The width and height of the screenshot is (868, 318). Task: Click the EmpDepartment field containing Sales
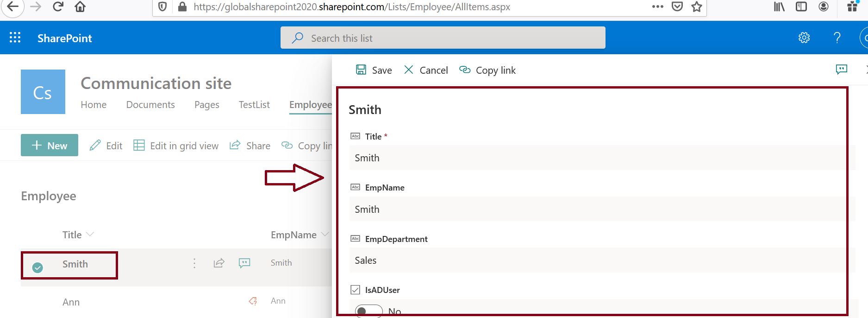[602, 260]
